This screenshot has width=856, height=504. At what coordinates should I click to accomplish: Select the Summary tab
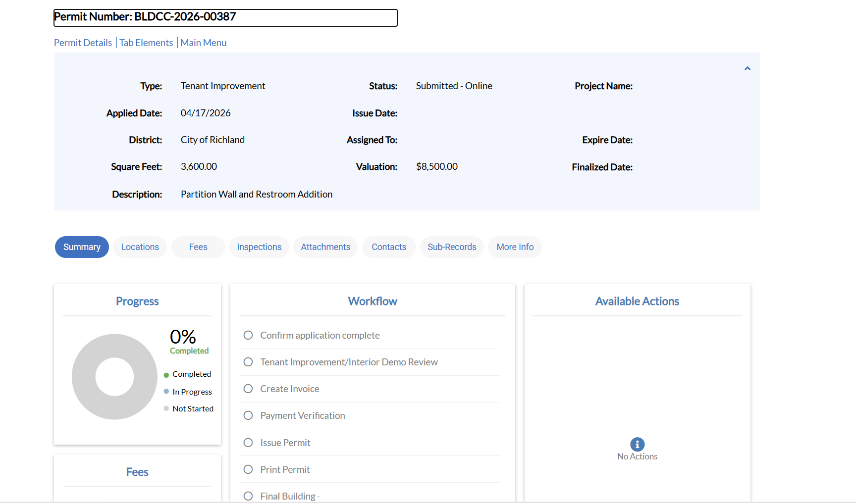(x=82, y=247)
